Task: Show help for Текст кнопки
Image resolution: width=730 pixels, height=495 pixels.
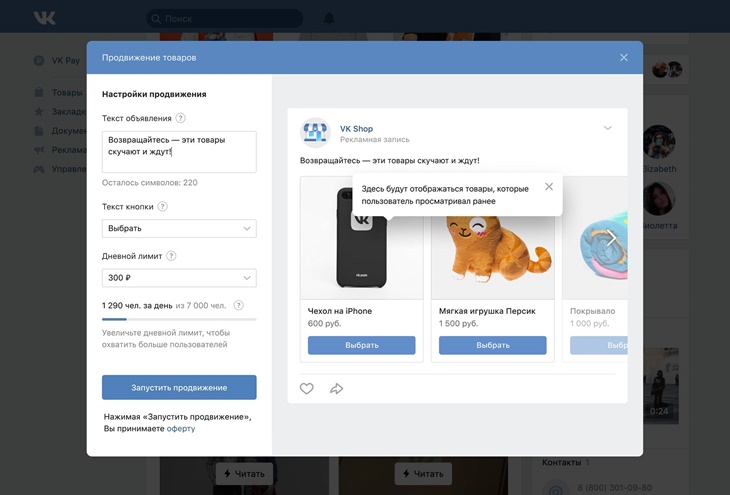Action: (162, 206)
